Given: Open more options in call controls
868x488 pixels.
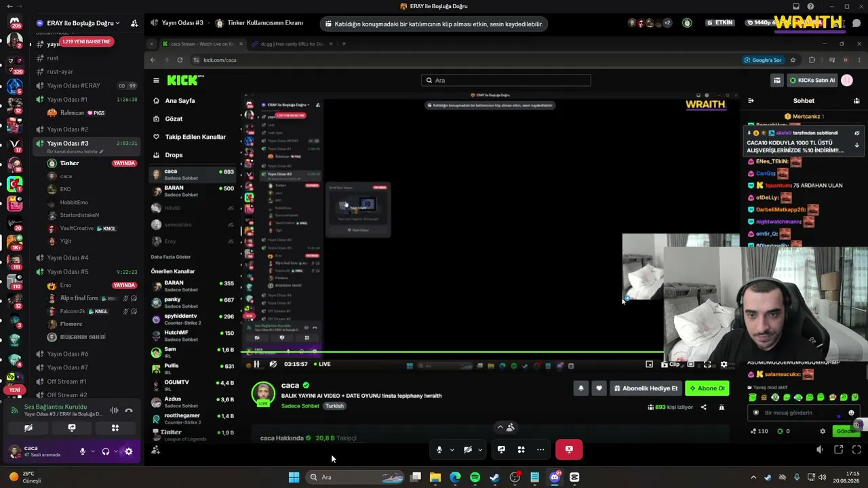Looking at the screenshot, I should coord(540,449).
